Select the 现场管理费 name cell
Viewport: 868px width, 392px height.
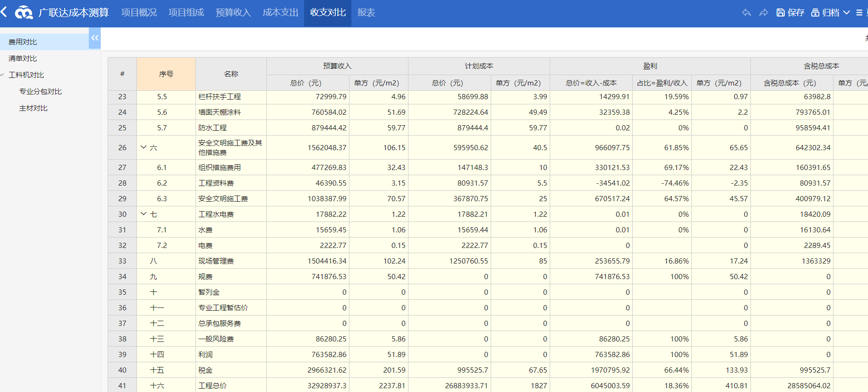pos(216,261)
